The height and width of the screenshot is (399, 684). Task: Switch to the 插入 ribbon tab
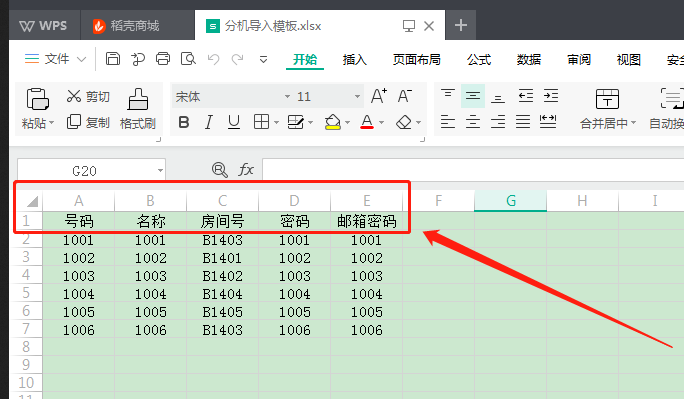pyautogui.click(x=355, y=59)
